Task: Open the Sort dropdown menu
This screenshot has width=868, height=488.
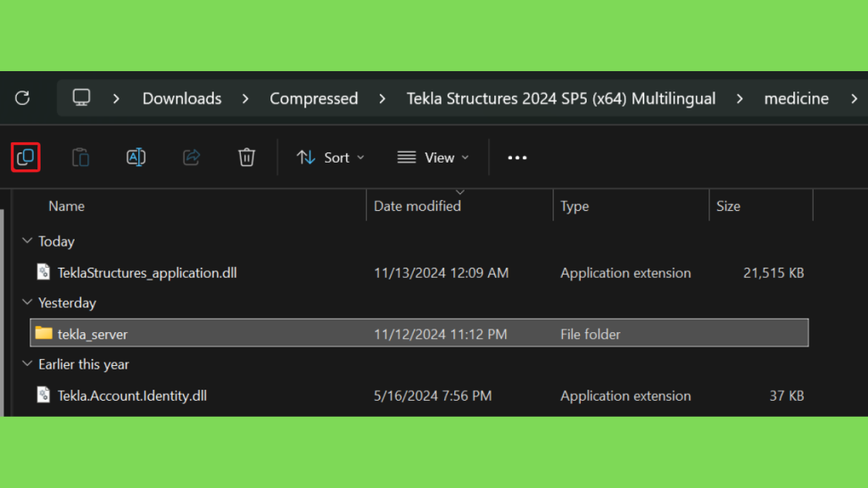Action: [331, 158]
